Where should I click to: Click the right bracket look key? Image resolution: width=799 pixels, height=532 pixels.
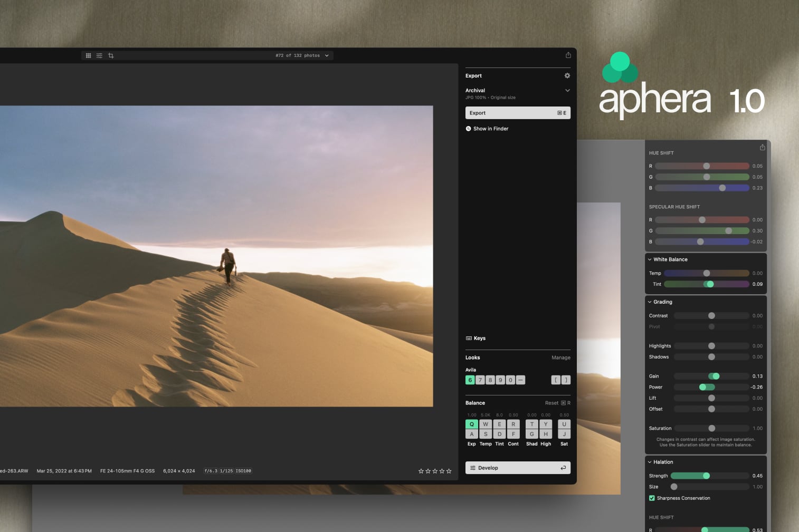(566, 380)
